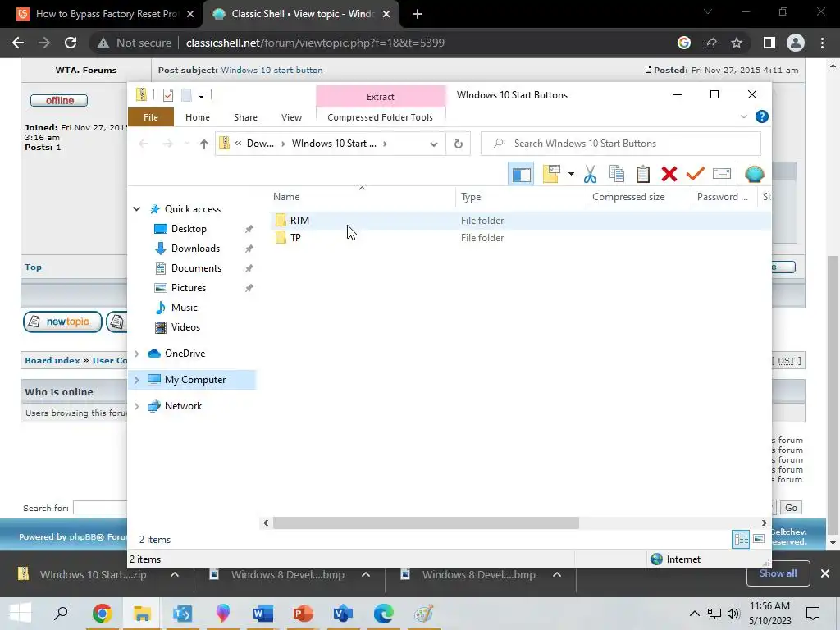The width and height of the screenshot is (840, 630).
Task: Select Music in the navigation pane
Action: click(x=185, y=308)
